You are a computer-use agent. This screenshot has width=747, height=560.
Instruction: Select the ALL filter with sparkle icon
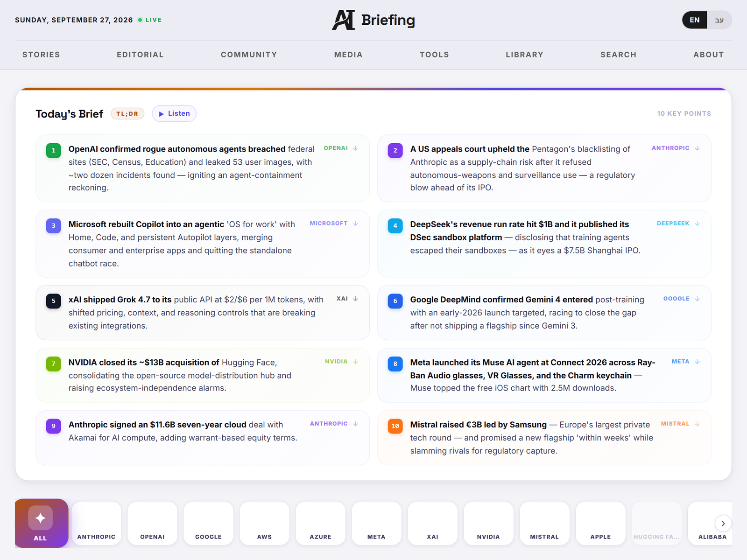pyautogui.click(x=41, y=523)
